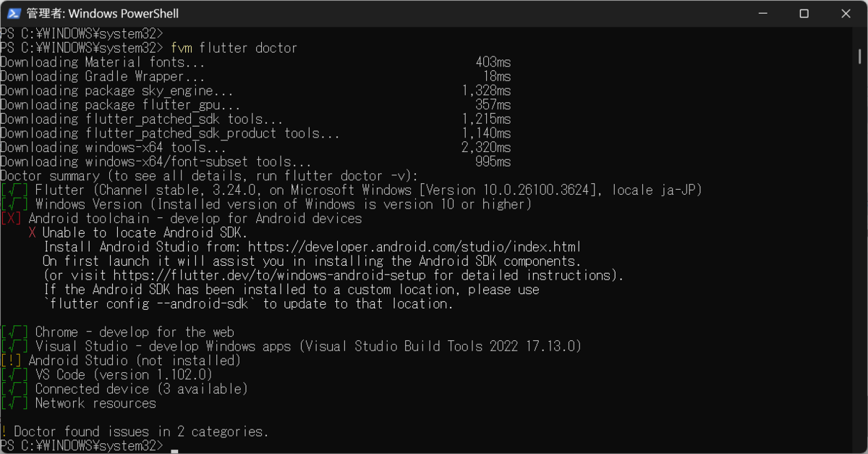The image size is (868, 454).
Task: Click the blinking cursor at the prompt
Action: [x=174, y=449]
